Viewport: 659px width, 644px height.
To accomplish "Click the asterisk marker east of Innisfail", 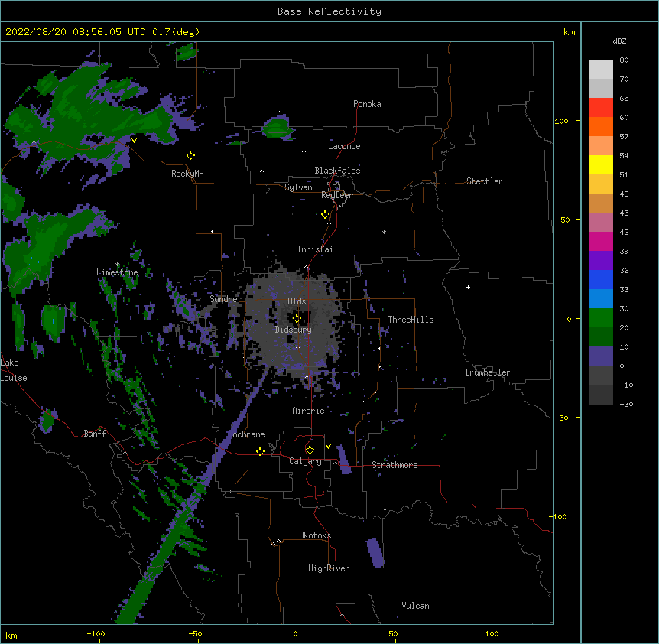I will pos(384,232).
